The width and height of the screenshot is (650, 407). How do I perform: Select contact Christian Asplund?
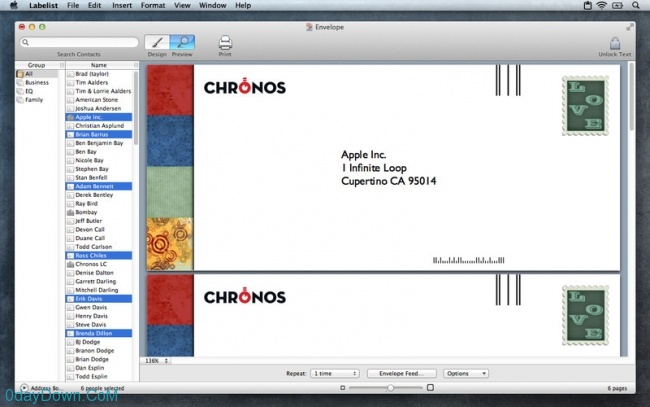pos(99,126)
